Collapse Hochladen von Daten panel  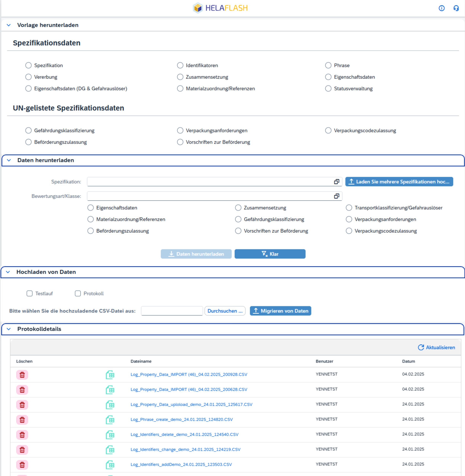coord(8,272)
